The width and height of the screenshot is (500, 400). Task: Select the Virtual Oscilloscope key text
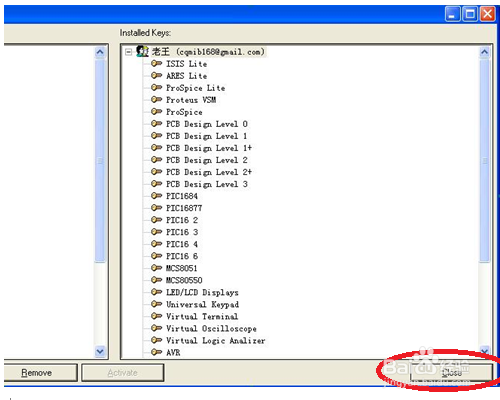point(211,328)
